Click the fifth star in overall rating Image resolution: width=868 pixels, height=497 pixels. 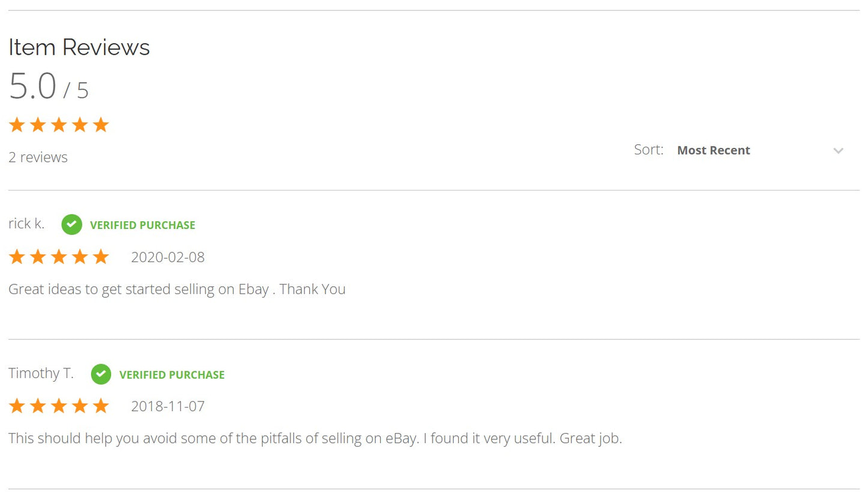click(101, 125)
